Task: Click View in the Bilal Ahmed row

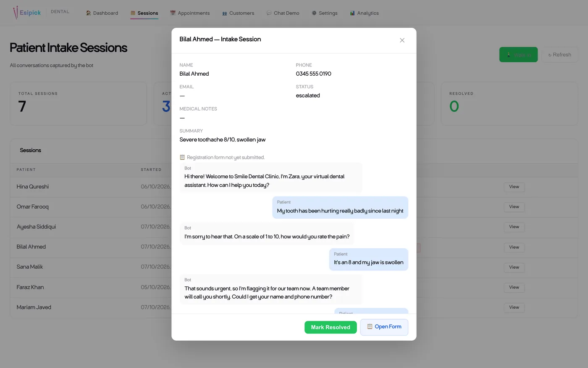Action: click(x=514, y=247)
